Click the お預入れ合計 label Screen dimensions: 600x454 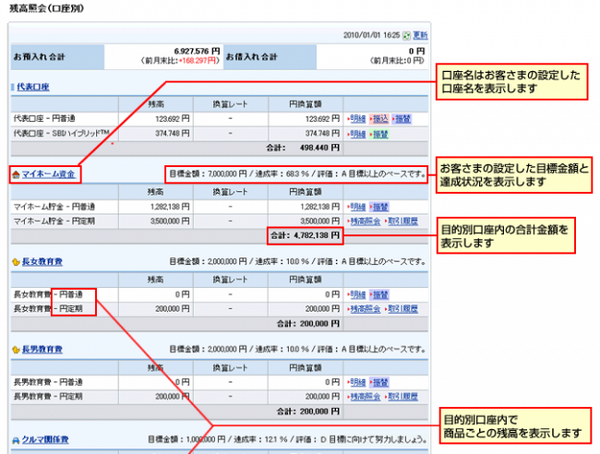[x=39, y=57]
